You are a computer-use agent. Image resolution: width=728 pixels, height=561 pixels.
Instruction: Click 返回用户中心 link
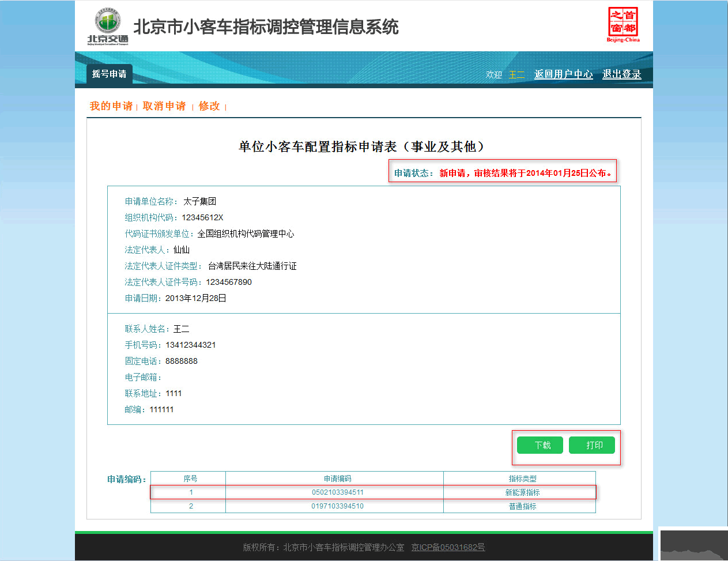tap(563, 74)
